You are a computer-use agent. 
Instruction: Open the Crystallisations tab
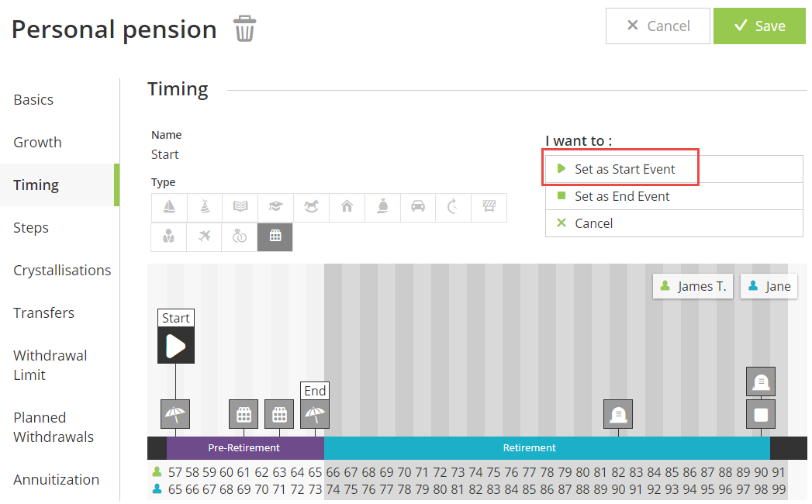pos(62,270)
